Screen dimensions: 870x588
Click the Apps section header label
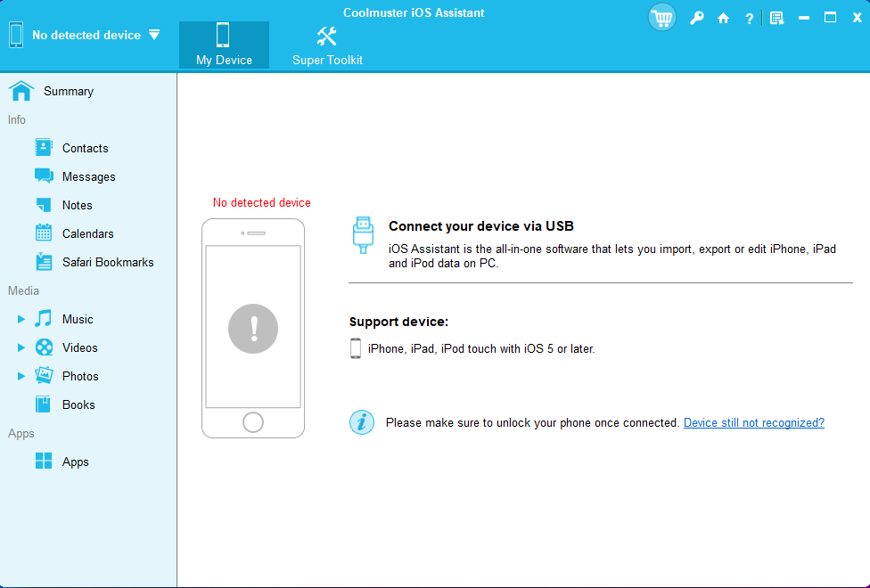pyautogui.click(x=21, y=434)
